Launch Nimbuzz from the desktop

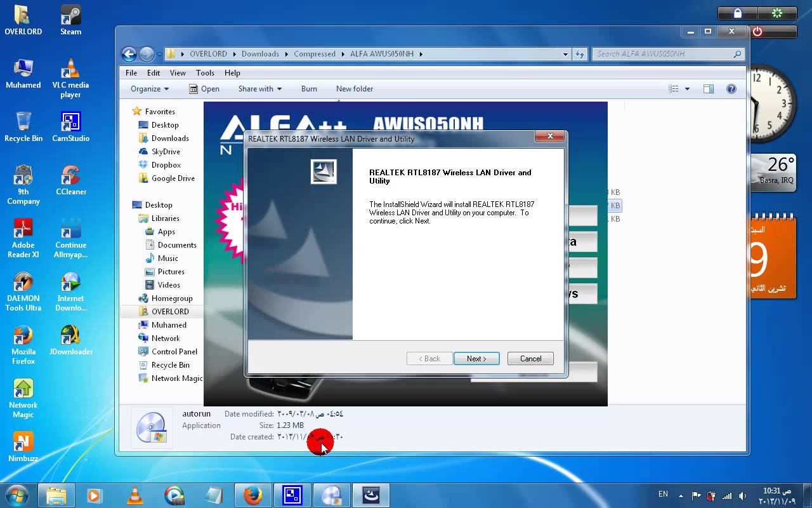pyautogui.click(x=23, y=447)
